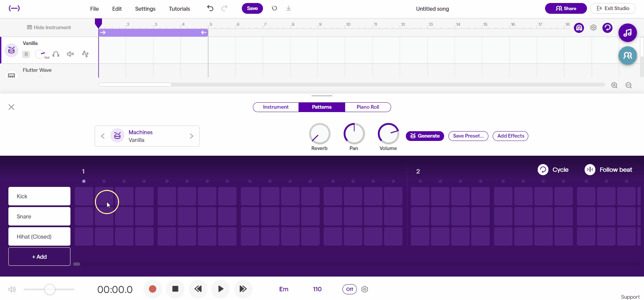The height and width of the screenshot is (300, 644).
Task: Redo the last action
Action: (x=224, y=8)
